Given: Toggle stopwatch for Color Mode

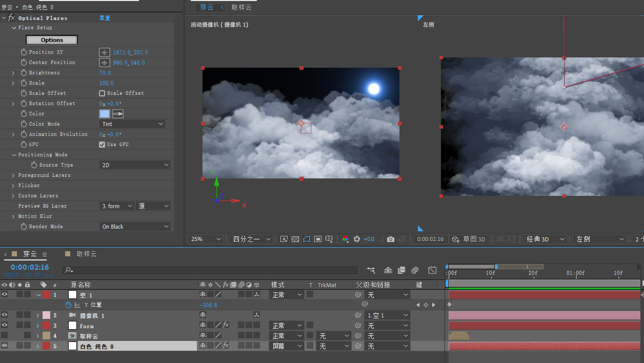Looking at the screenshot, I should 24,124.
